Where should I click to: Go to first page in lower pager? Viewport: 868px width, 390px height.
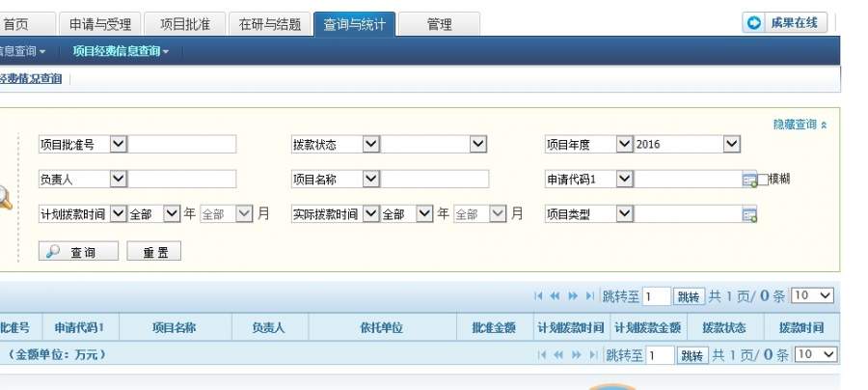[542, 354]
